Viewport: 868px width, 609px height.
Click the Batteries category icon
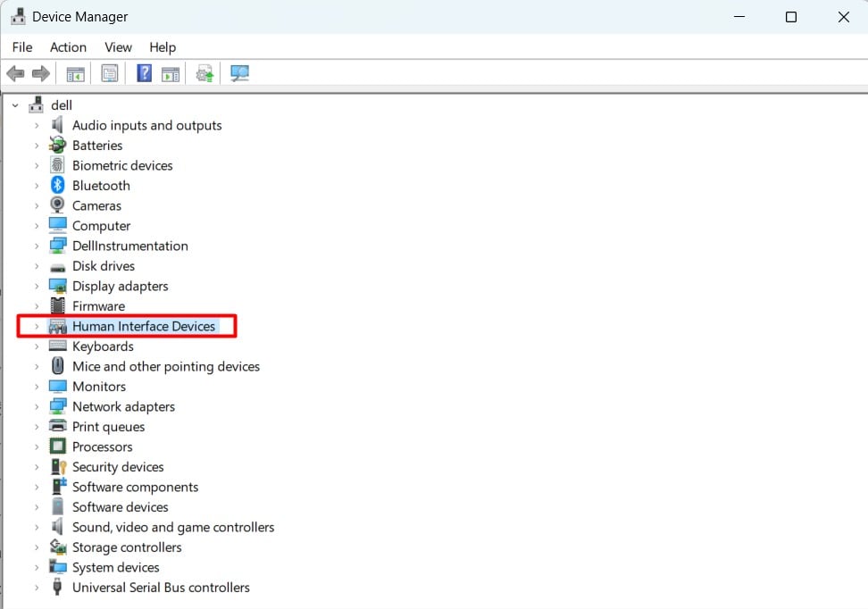pos(57,145)
